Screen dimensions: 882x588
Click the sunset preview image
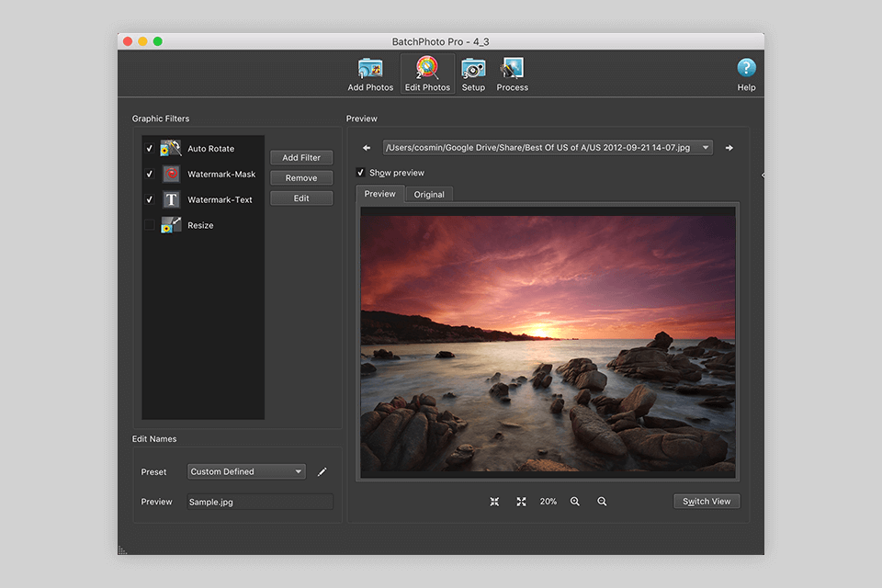548,344
